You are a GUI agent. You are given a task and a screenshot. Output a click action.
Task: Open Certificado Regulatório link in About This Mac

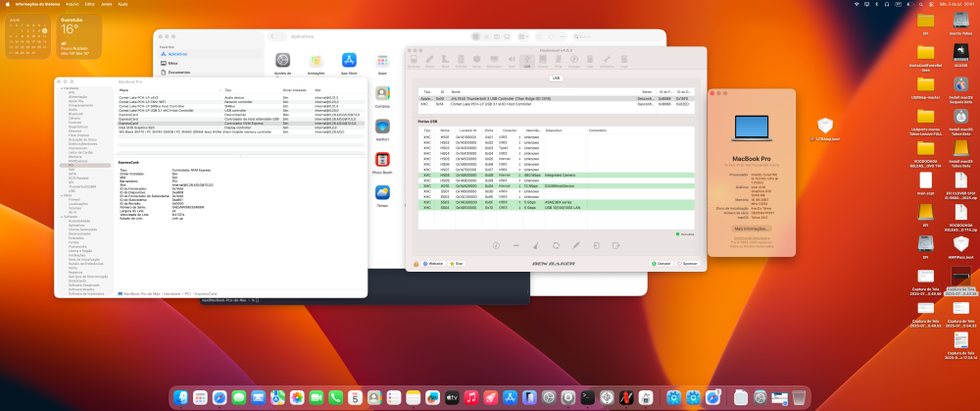tap(752, 237)
